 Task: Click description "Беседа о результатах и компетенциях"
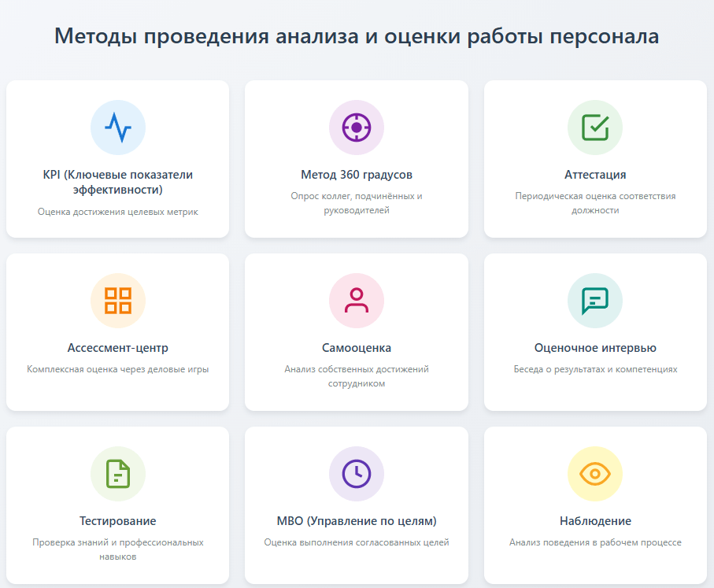point(595,369)
